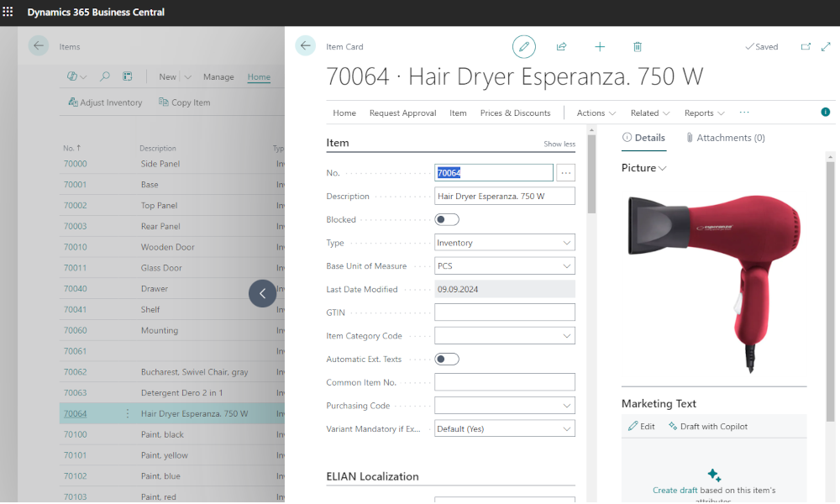Expand Item Card to full width
This screenshot has height=504, width=840.
click(826, 46)
